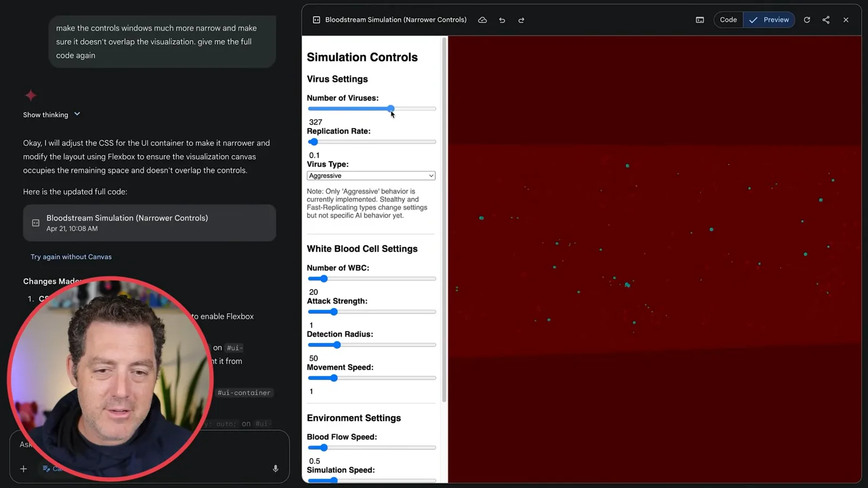The width and height of the screenshot is (868, 488).
Task: Click the Gemini sparkle icon
Action: [x=31, y=95]
